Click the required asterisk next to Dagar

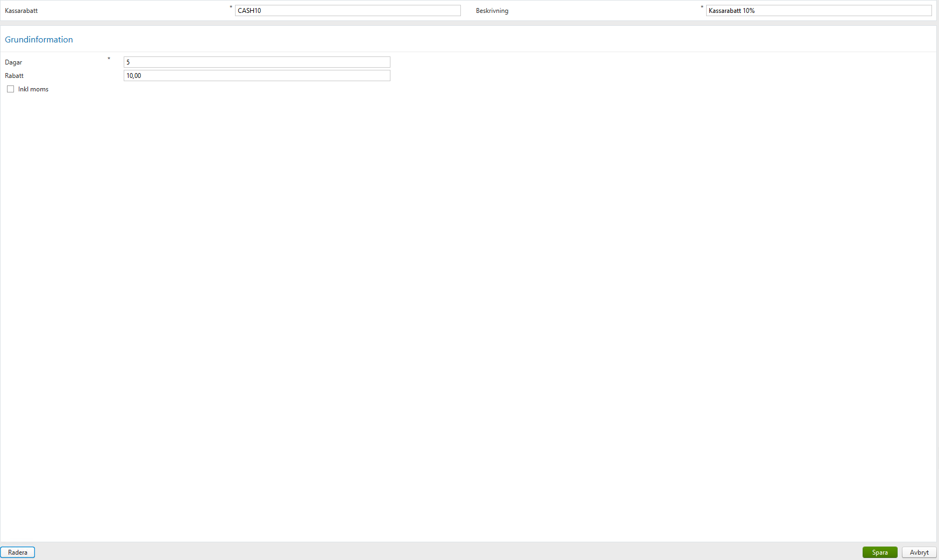tap(109, 59)
